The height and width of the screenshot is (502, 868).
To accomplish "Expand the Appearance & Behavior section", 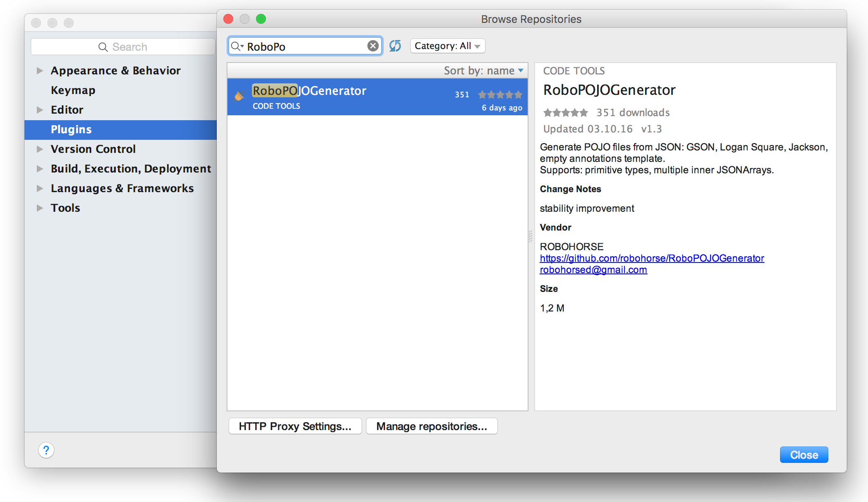I will 40,71.
